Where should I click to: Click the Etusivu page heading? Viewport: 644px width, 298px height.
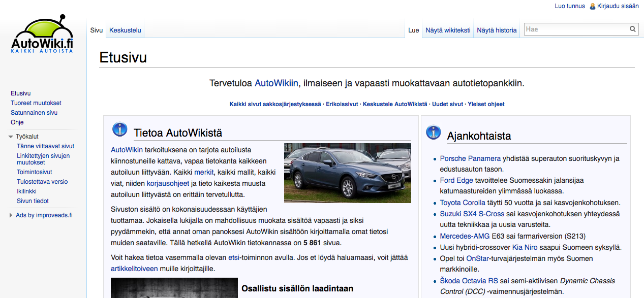point(123,57)
